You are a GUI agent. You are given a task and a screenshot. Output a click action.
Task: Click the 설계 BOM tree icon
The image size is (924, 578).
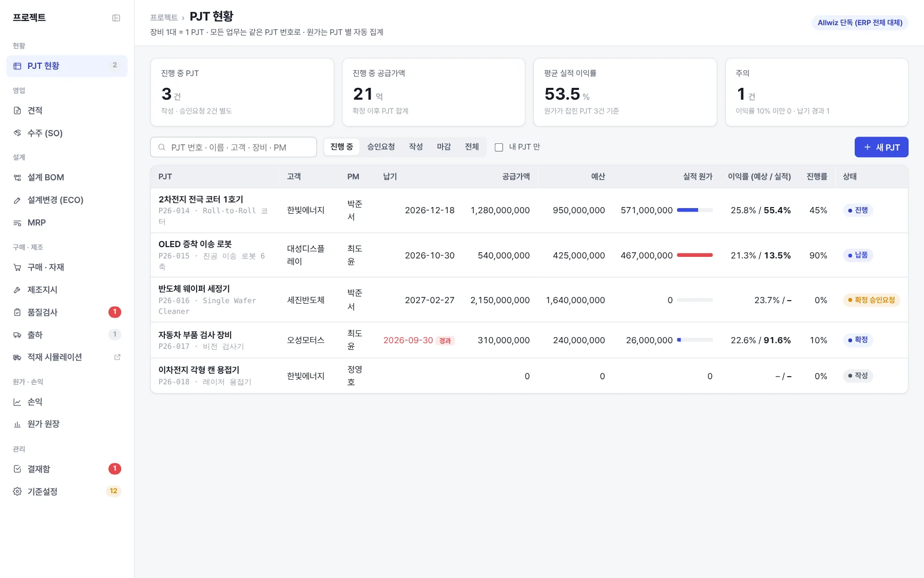17,177
